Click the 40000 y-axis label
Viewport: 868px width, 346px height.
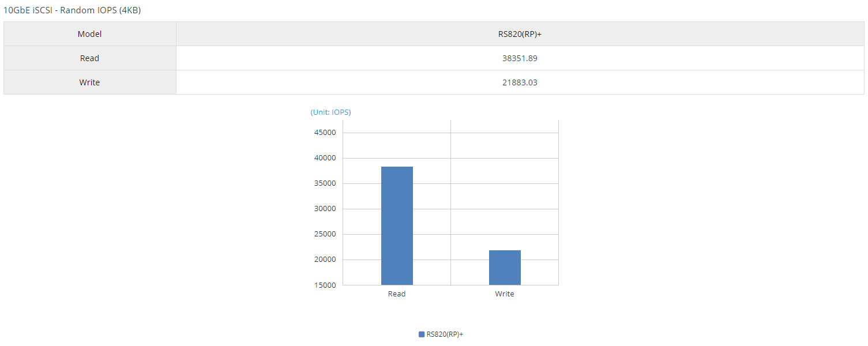[324, 158]
